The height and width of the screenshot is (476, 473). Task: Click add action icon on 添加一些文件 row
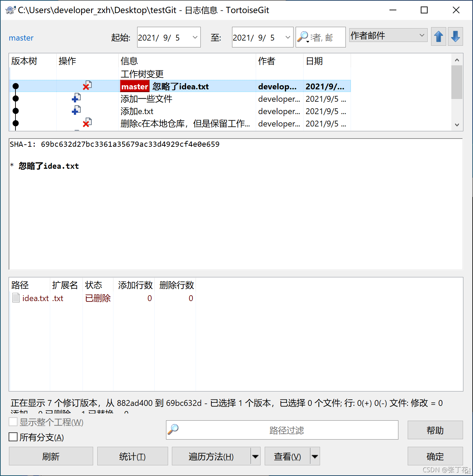pyautogui.click(x=76, y=98)
